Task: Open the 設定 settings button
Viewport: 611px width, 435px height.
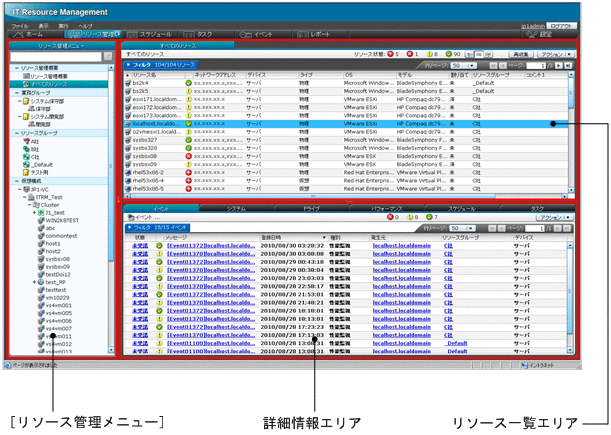Action: click(540, 35)
